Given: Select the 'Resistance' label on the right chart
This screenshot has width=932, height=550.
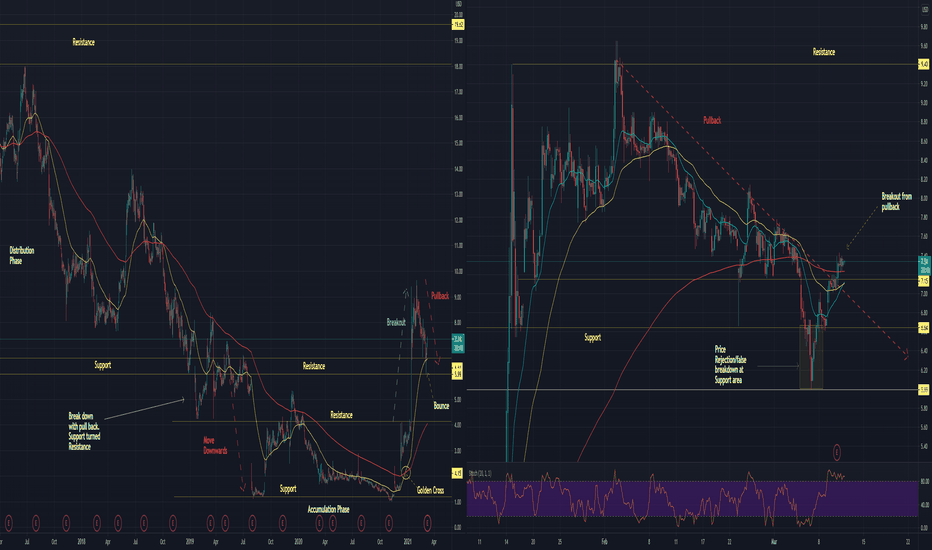Looking at the screenshot, I should 824,52.
